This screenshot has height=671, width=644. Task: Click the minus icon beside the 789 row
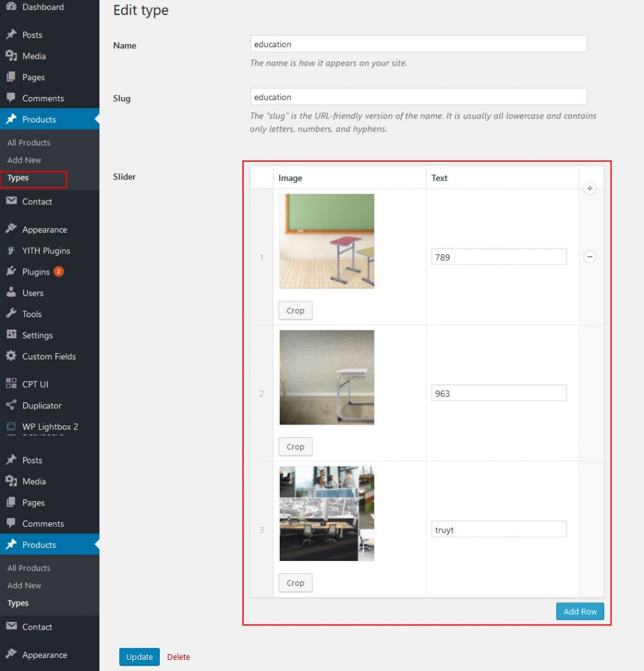click(590, 257)
